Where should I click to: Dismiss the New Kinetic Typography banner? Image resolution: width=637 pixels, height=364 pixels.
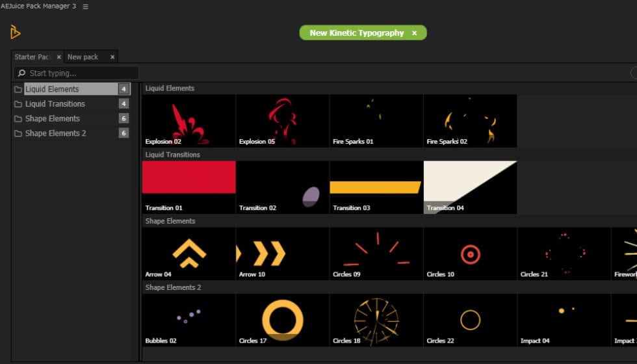pyautogui.click(x=415, y=33)
